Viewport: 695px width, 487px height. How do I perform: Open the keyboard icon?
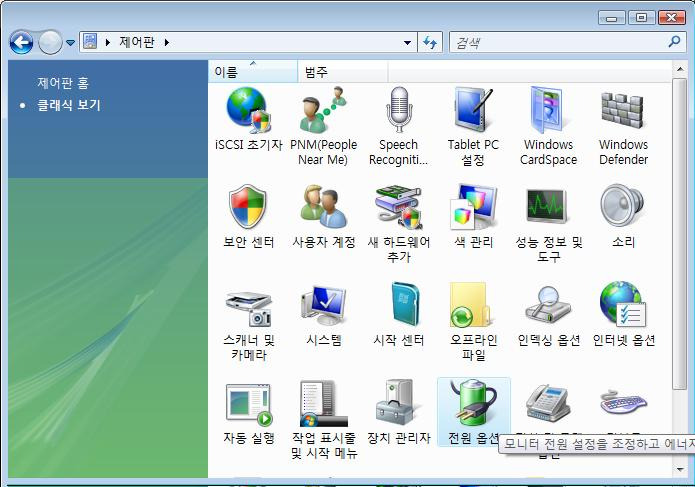coord(623,402)
